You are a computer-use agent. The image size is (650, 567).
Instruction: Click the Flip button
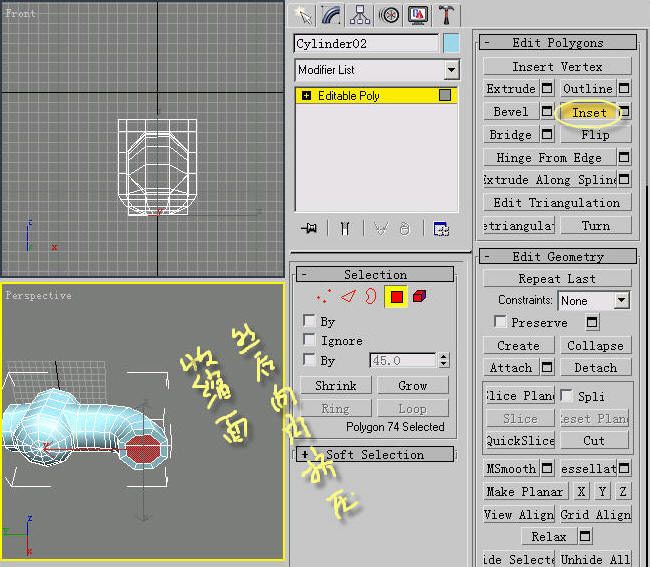595,135
